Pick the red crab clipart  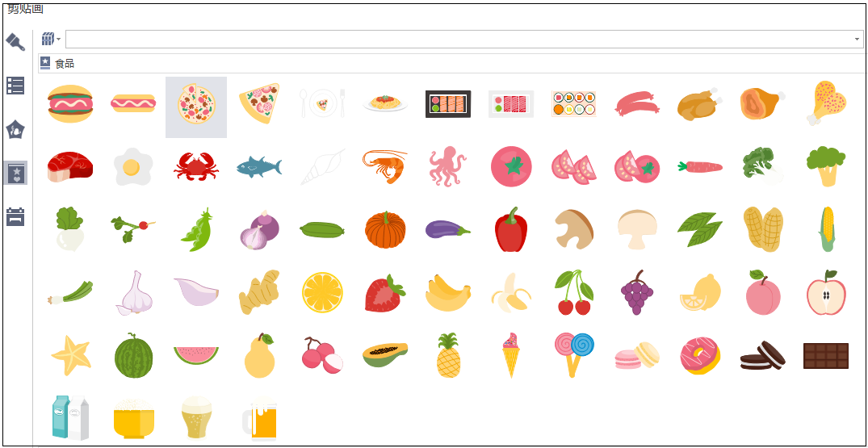click(x=196, y=166)
